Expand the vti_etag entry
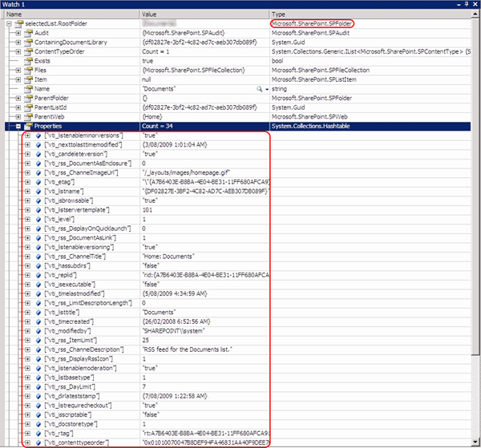The image size is (481, 448). pos(27,182)
